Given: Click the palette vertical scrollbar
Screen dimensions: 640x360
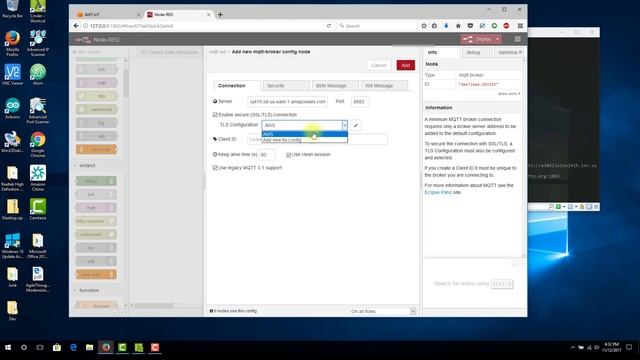Looking at the screenshot, I should point(125,84).
